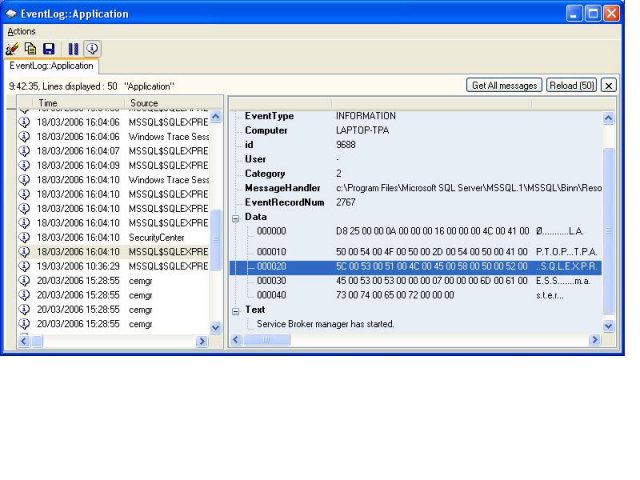Click info icon of 19/03/2006 10:36:29 entry

pos(24,266)
